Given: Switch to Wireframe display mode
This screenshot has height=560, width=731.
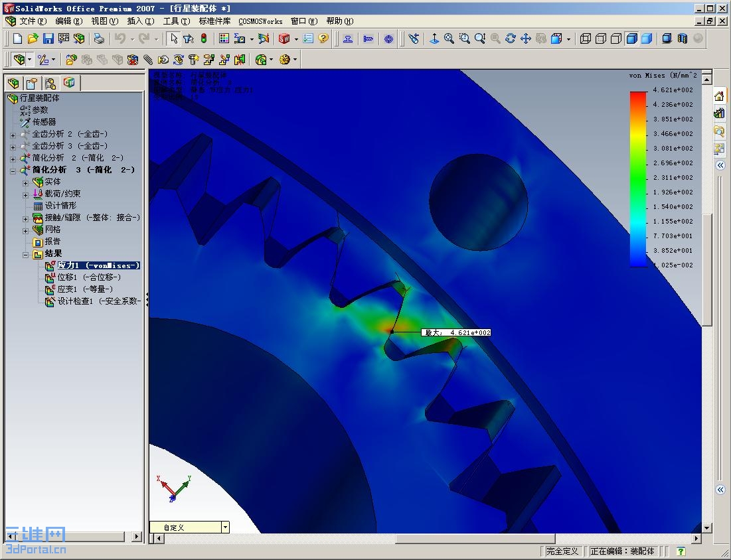Looking at the screenshot, I should click(586, 38).
